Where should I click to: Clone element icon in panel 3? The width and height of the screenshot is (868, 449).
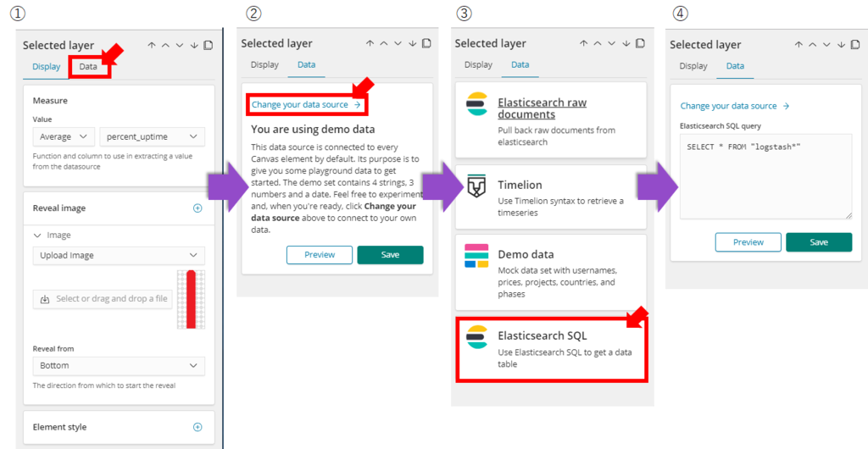[x=640, y=43]
